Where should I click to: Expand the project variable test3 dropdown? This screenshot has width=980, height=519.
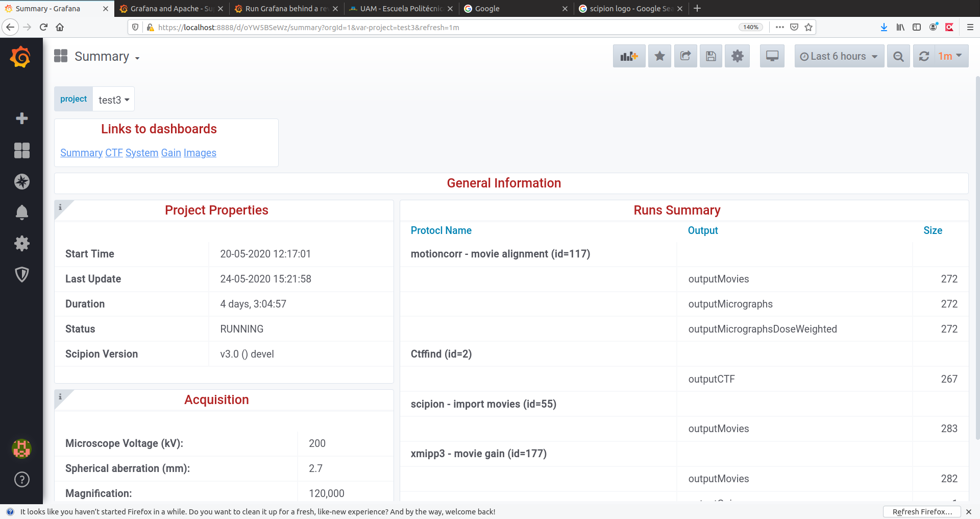tap(114, 99)
